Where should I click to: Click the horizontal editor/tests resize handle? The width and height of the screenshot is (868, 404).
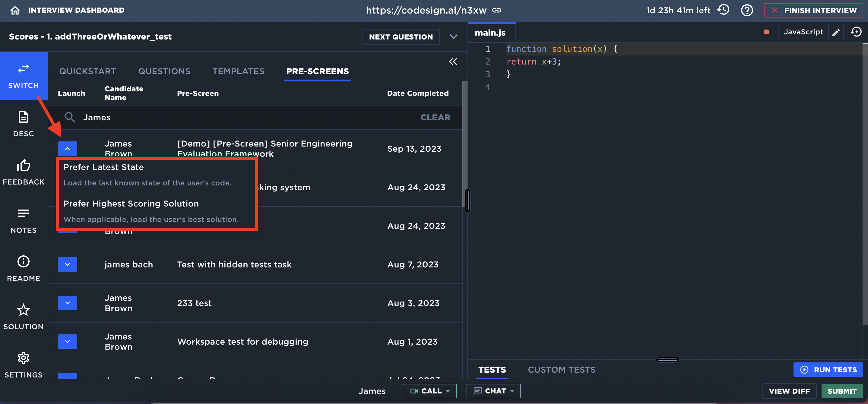(x=667, y=360)
